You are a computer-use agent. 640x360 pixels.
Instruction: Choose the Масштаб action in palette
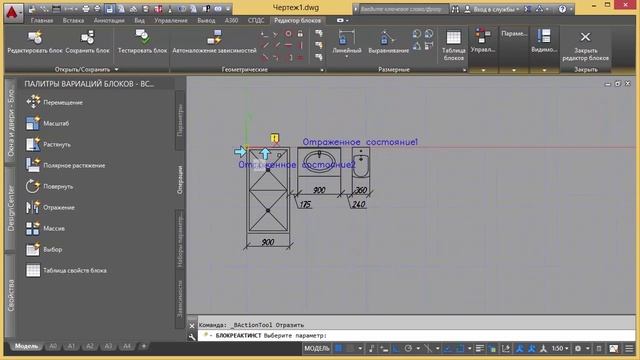click(x=47, y=123)
